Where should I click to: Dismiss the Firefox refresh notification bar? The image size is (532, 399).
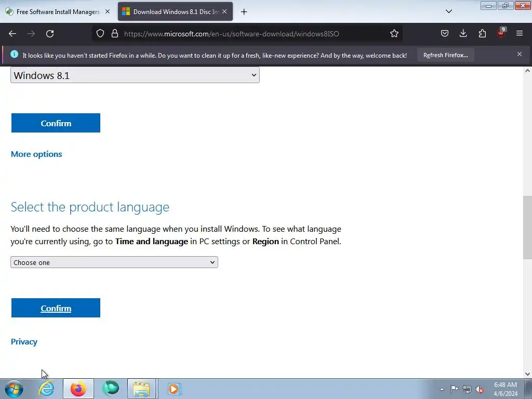[x=520, y=54]
